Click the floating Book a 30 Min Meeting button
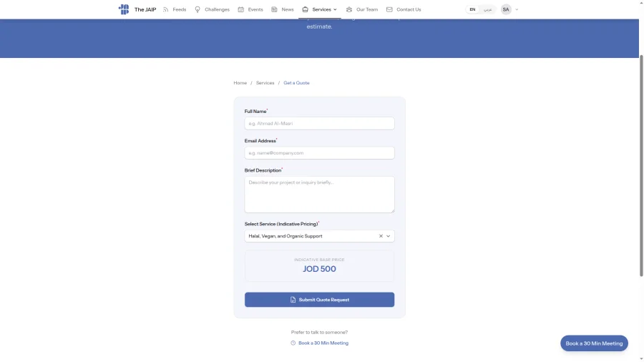Viewport: 644px width, 362px height. pyautogui.click(x=594, y=343)
